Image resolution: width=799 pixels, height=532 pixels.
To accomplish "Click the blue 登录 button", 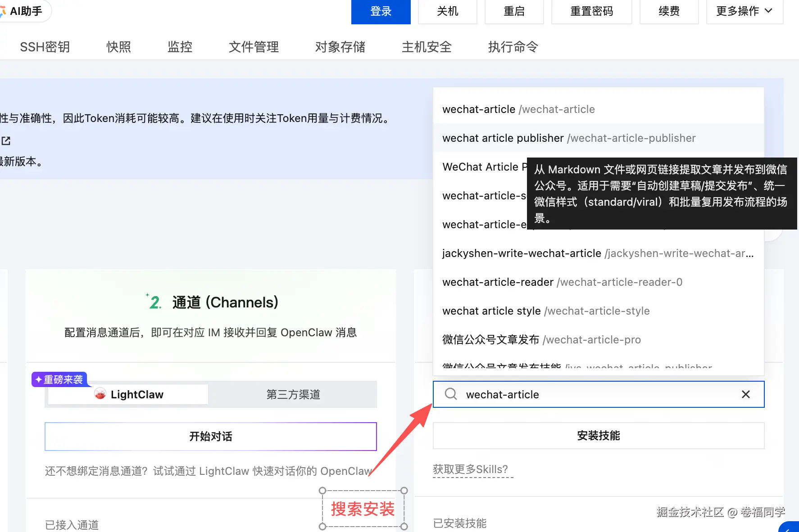I will point(381,11).
